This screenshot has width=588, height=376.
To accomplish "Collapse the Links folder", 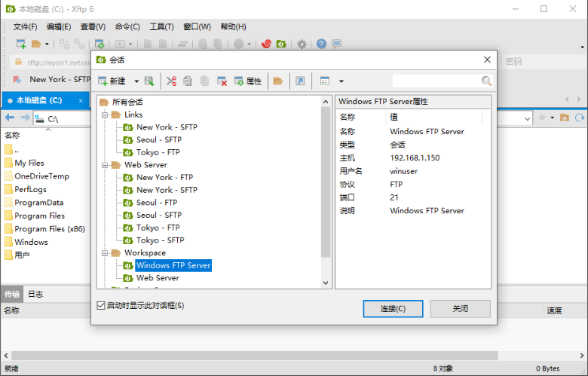I will pyautogui.click(x=105, y=115).
